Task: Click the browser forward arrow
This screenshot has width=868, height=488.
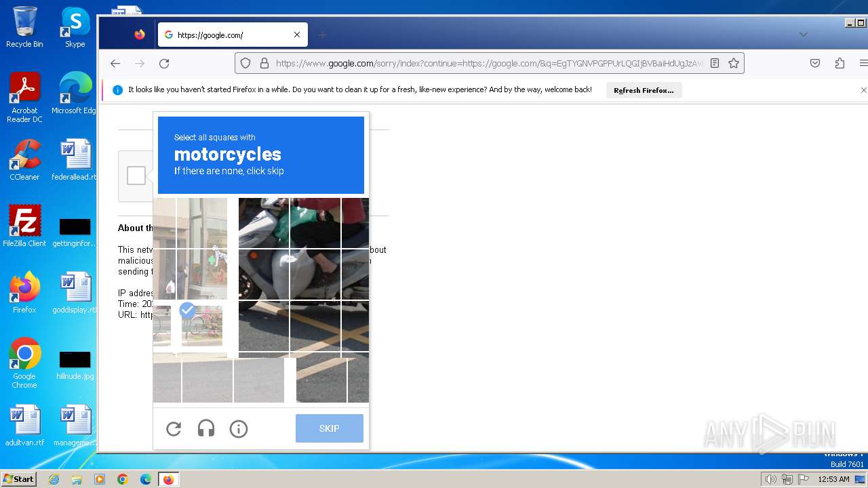Action: pos(140,63)
